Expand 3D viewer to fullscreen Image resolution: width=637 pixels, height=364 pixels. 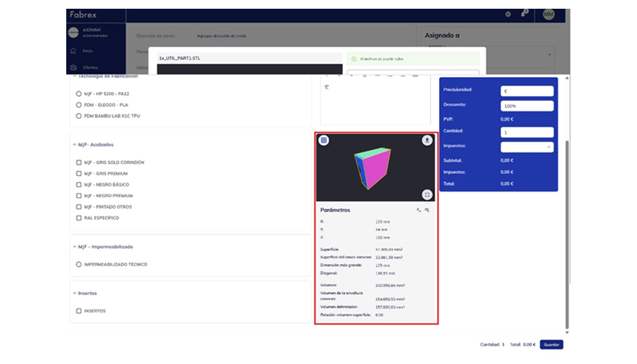[427, 194]
